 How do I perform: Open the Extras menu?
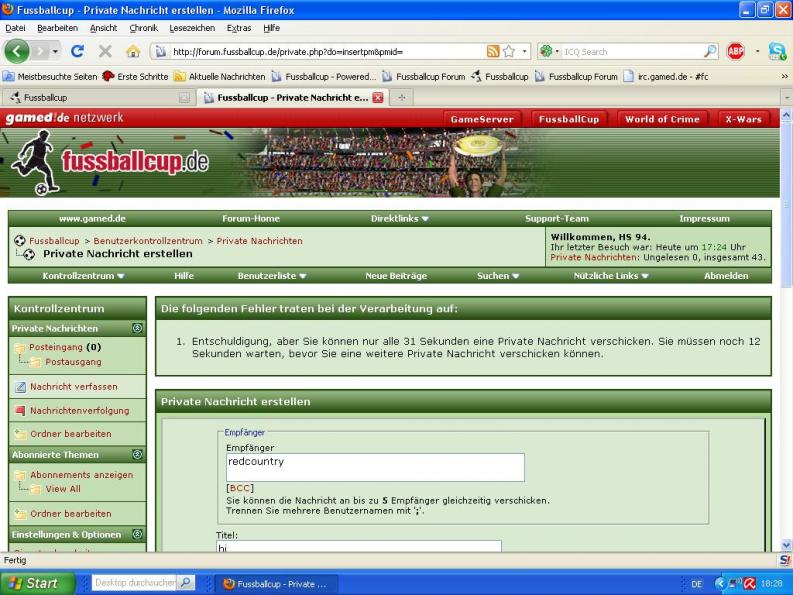[x=239, y=28]
